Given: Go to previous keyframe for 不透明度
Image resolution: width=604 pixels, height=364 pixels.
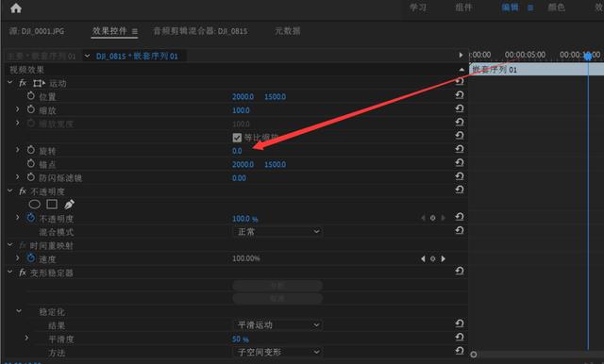Looking at the screenshot, I should click(423, 218).
